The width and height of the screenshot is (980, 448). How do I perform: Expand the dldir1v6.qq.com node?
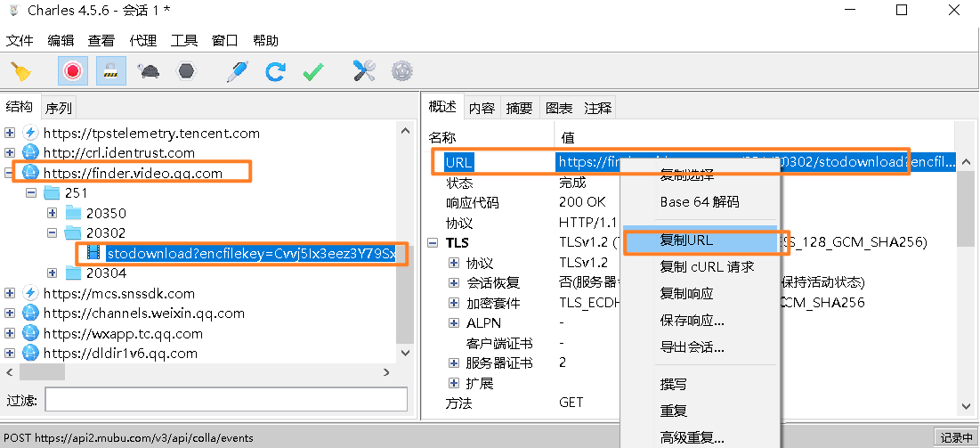[10, 353]
